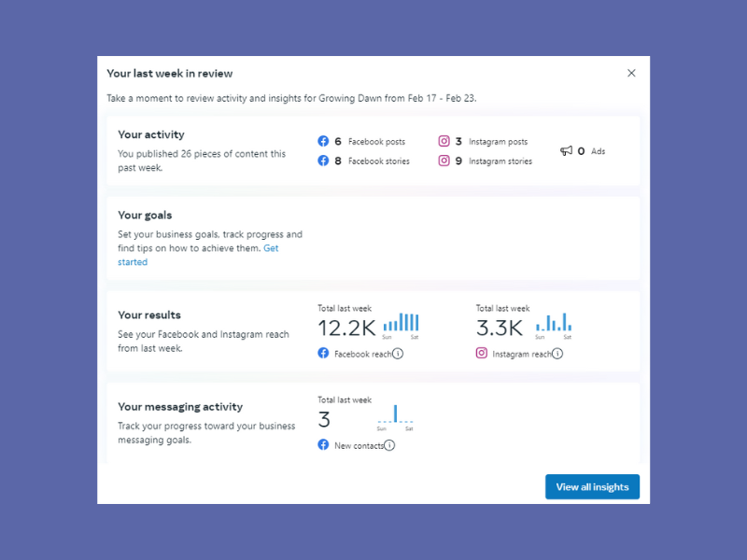Click the info icon next to Instagram reach

[x=557, y=354]
